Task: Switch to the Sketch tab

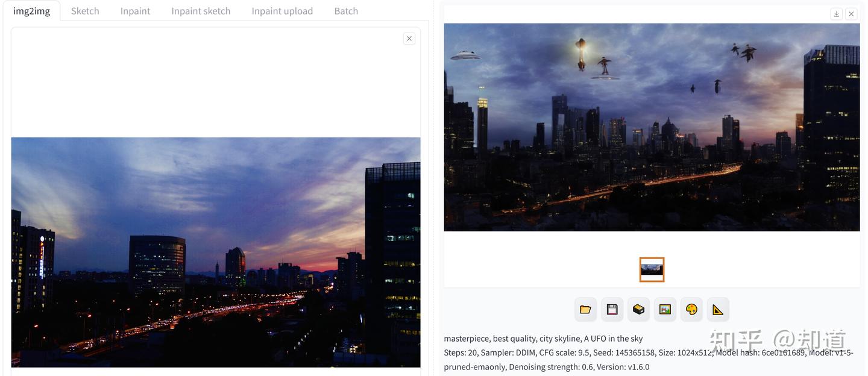Action: (85, 11)
